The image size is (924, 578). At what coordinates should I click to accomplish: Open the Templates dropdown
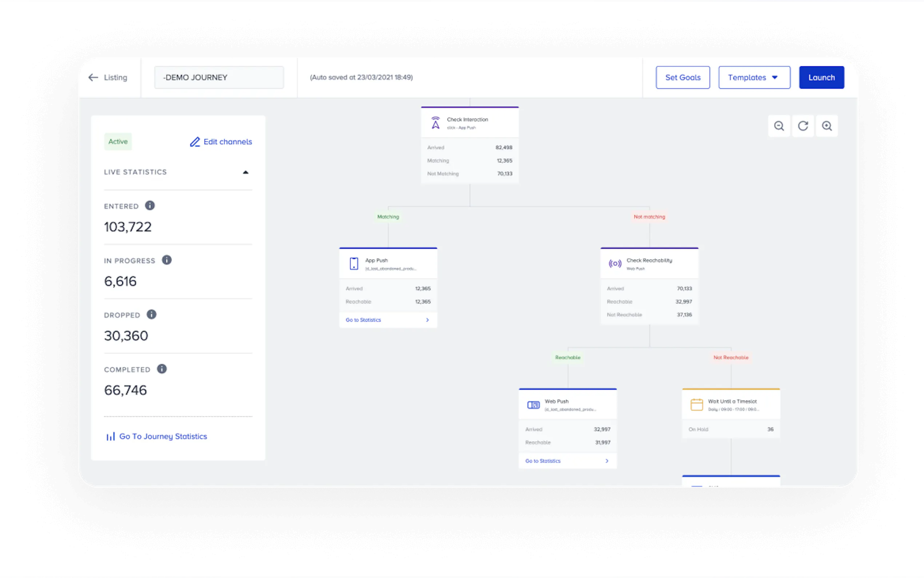point(754,78)
